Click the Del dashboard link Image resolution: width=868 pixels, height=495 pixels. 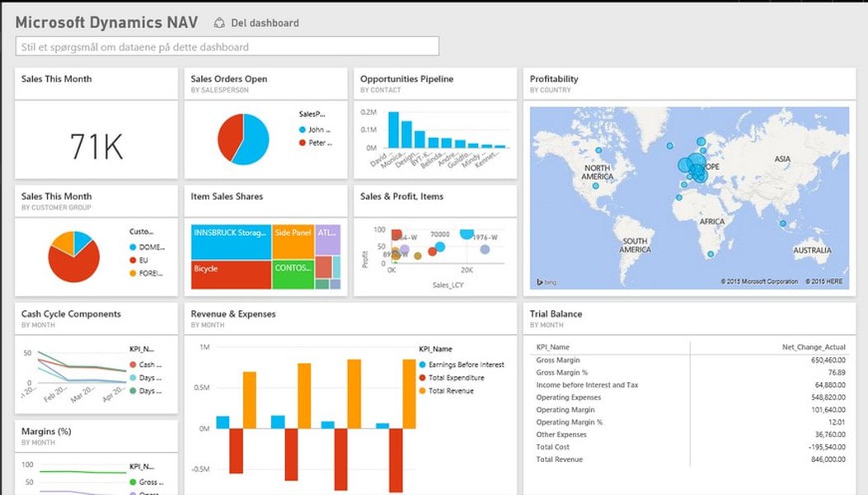coord(265,23)
